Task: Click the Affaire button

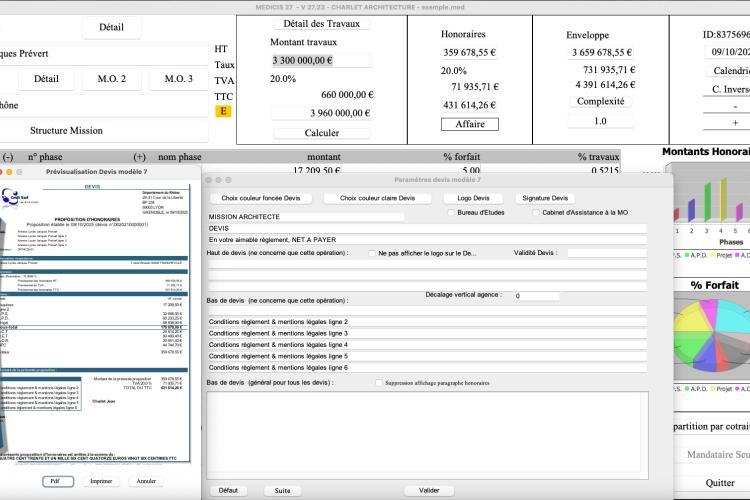Action: pos(470,124)
